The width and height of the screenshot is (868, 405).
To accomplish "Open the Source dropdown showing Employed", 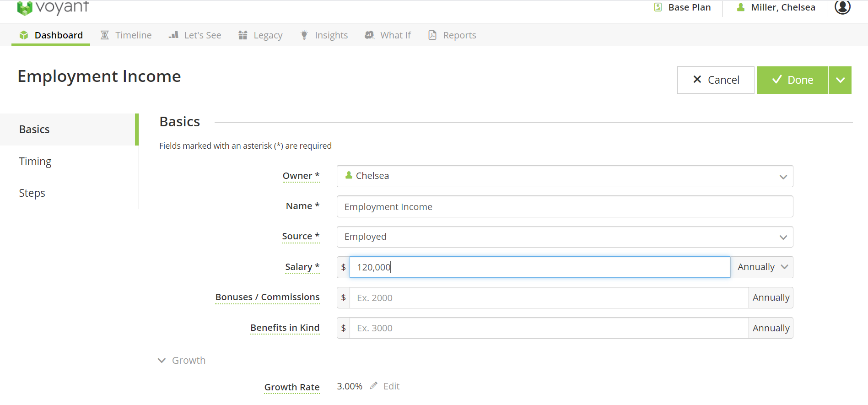I will pyautogui.click(x=565, y=237).
